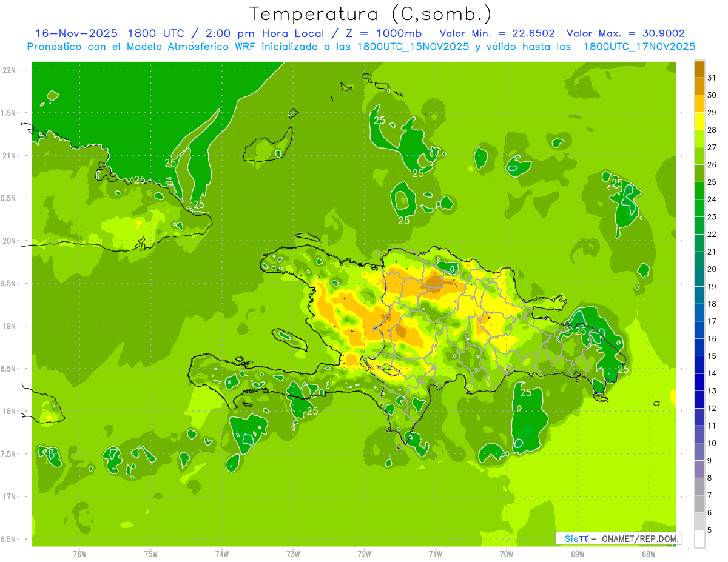Viewport: 728px width, 562px height.
Task: Click the '75W' longitude axis label
Action: 150,554
